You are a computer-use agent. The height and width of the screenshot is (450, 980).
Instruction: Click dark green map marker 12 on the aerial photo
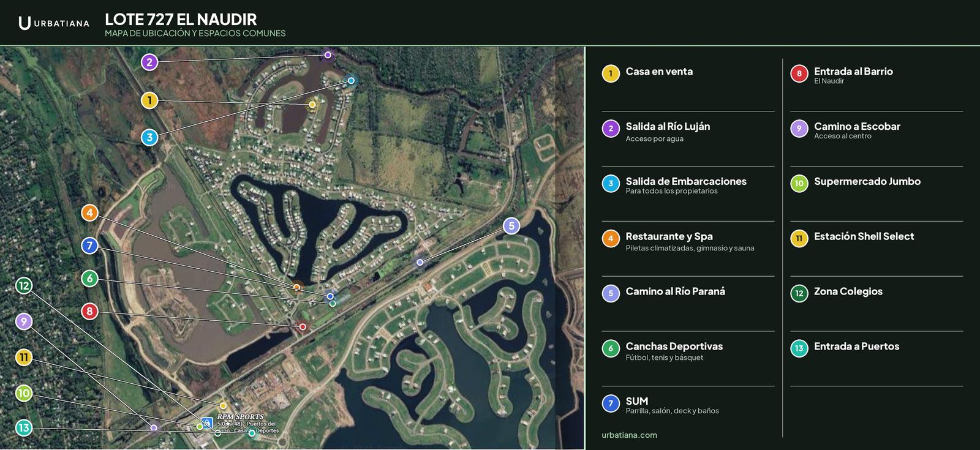pos(24,285)
